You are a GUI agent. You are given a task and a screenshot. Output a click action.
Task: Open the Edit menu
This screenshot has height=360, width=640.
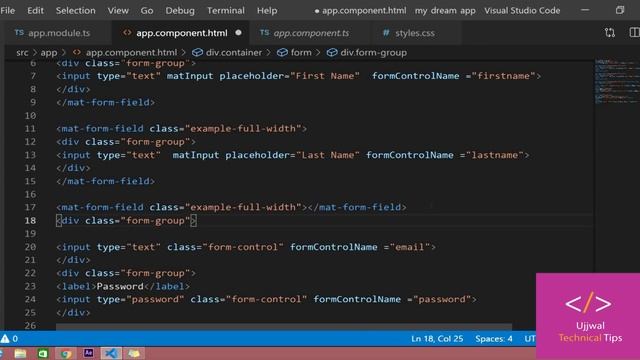35,11
